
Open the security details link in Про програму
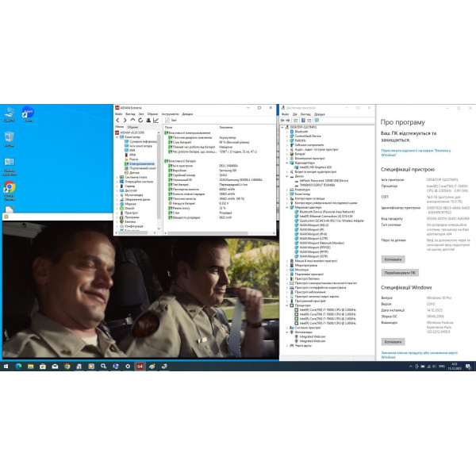[416, 152]
